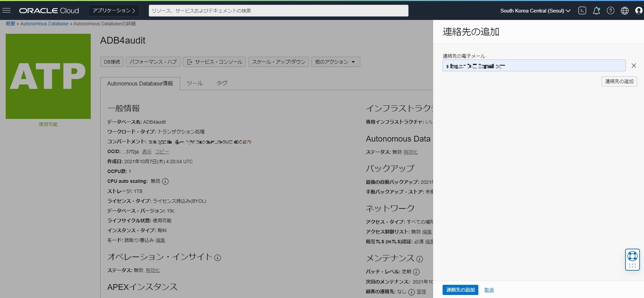644x298 pixels.
Task: Open the hamburger navigation menu
Action: click(6, 10)
